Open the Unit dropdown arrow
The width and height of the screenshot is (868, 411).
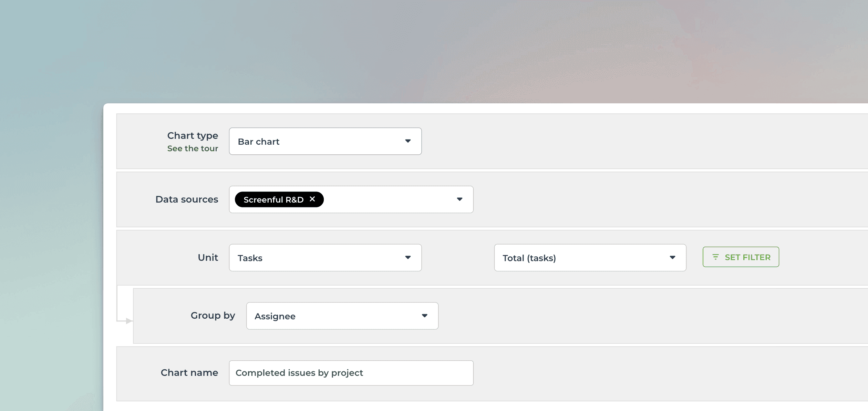click(408, 257)
